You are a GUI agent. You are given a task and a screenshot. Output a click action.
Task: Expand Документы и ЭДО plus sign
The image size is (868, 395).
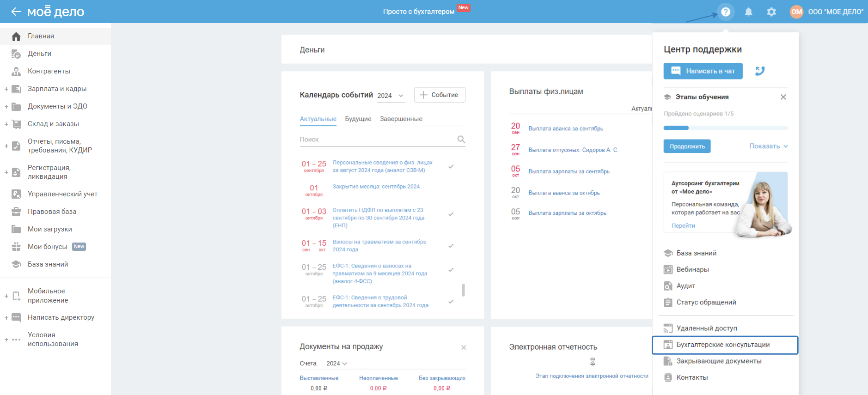(6, 107)
